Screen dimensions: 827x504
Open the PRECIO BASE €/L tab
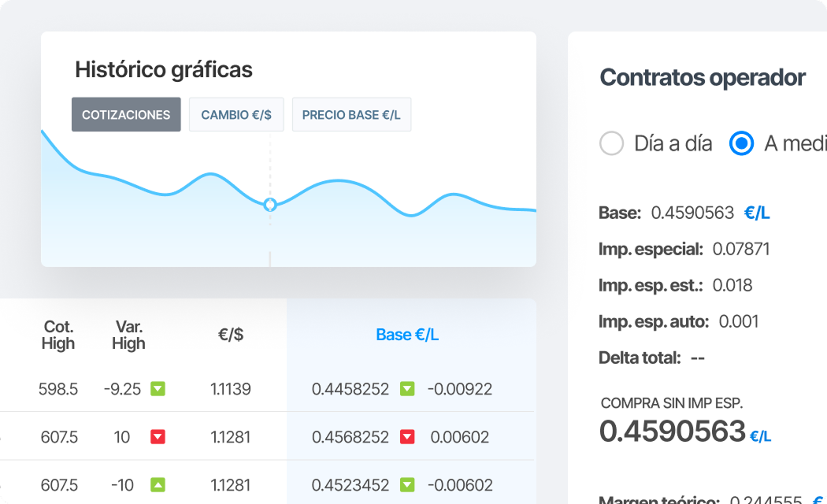coord(351,114)
